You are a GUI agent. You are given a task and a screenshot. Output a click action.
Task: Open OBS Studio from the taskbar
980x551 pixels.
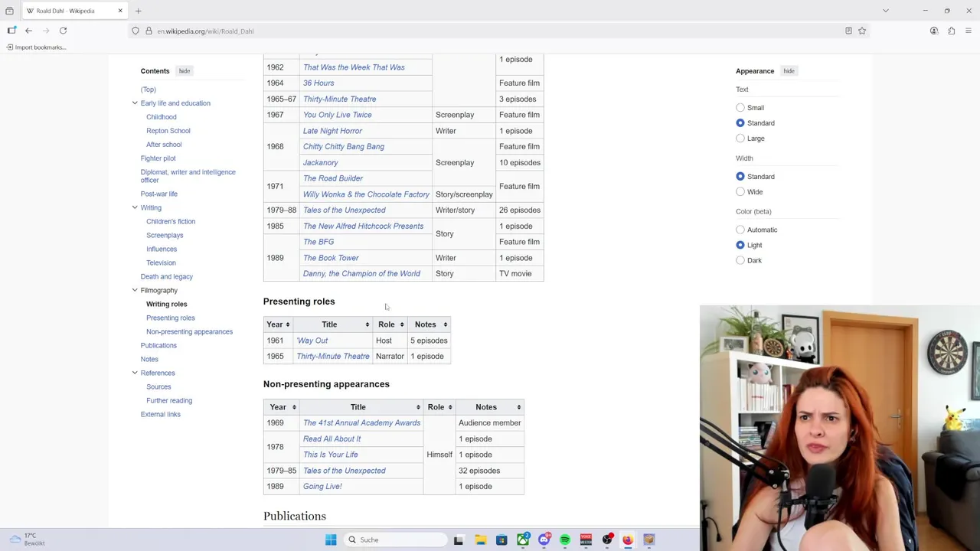pos(607,540)
